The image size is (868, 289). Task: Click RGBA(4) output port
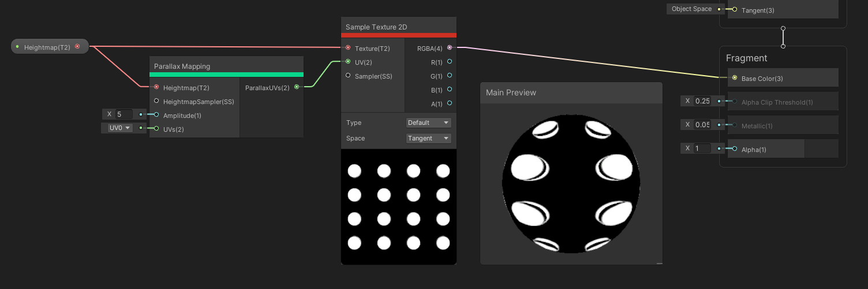(450, 48)
